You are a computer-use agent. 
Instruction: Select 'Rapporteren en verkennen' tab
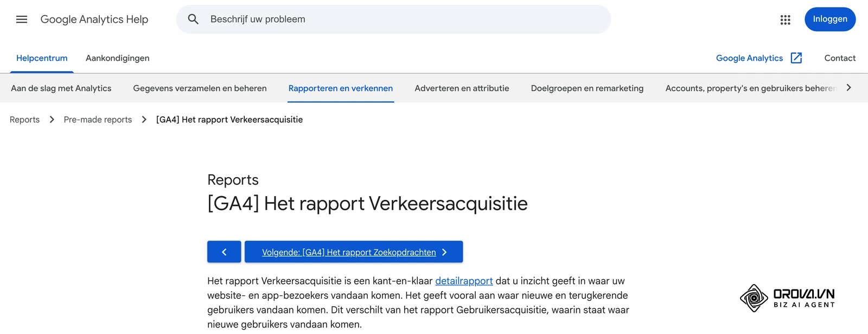341,88
